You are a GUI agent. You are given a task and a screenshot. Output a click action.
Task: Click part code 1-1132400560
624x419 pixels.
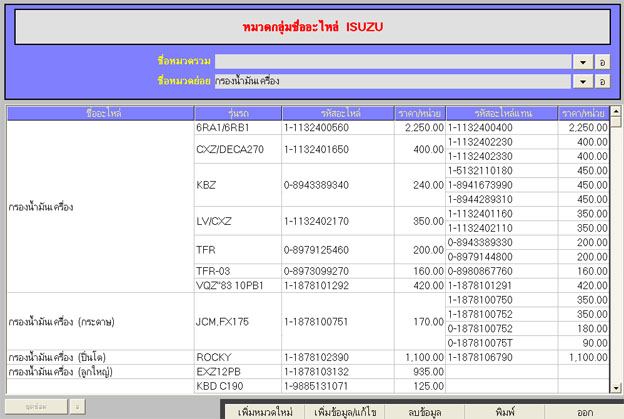pos(338,128)
